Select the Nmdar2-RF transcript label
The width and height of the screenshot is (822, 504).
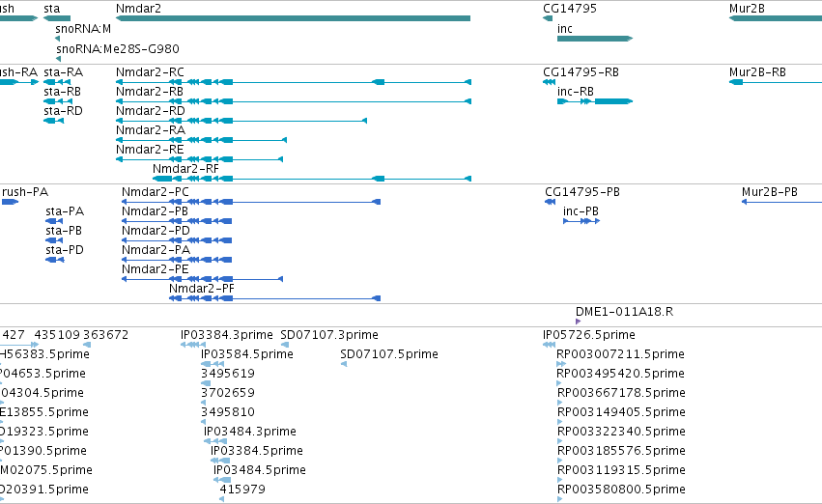click(x=185, y=169)
